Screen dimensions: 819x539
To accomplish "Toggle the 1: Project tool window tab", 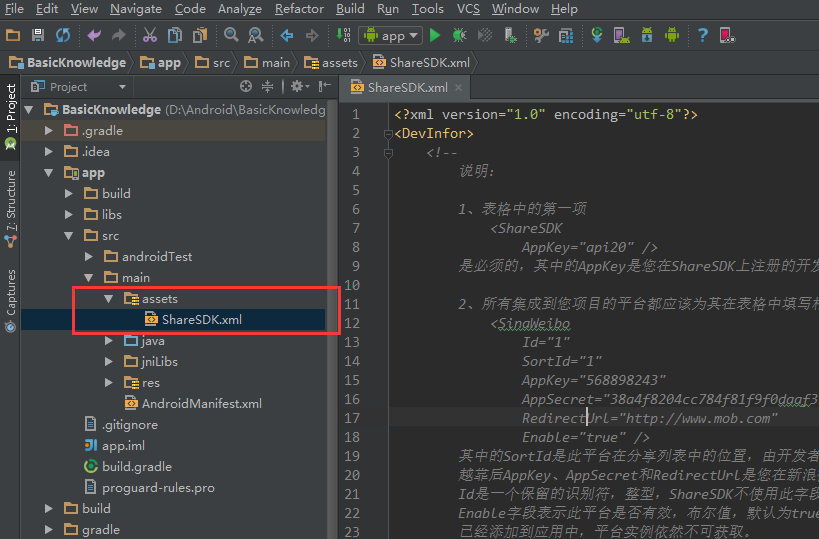I will (x=10, y=116).
